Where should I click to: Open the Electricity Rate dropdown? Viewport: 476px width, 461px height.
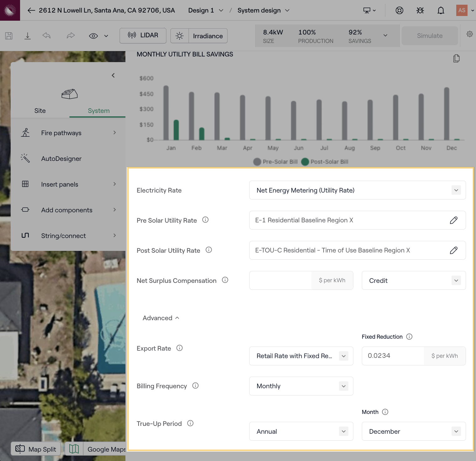coord(357,190)
